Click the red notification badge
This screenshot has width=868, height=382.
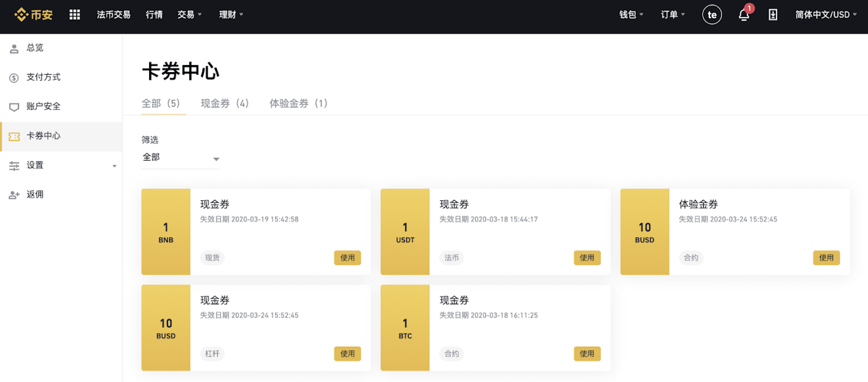click(x=750, y=8)
